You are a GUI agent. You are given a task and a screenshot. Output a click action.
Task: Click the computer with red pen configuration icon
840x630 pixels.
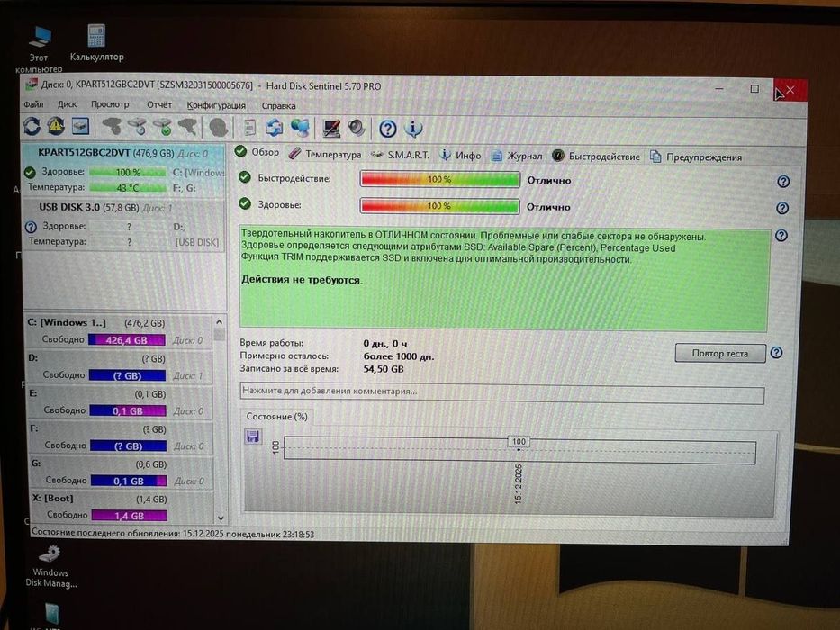[x=331, y=128]
